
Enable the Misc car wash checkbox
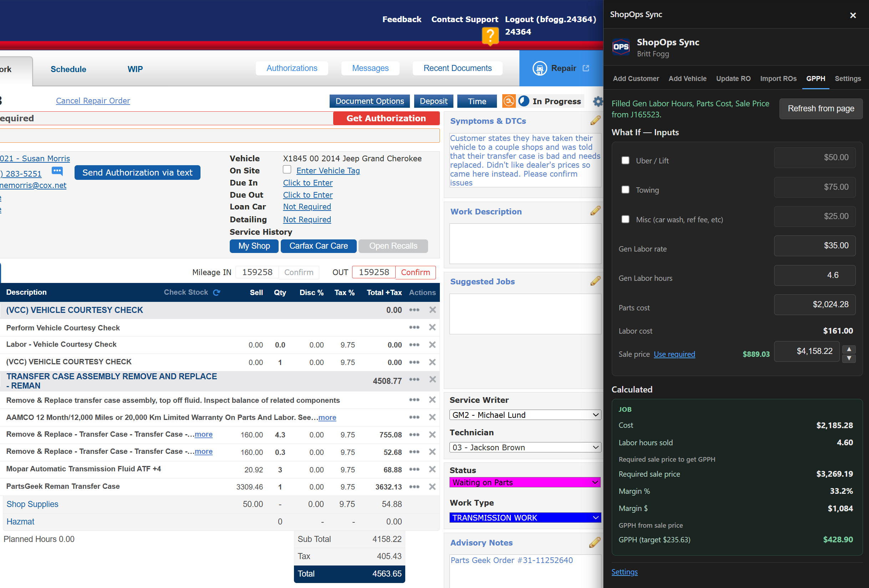point(625,219)
